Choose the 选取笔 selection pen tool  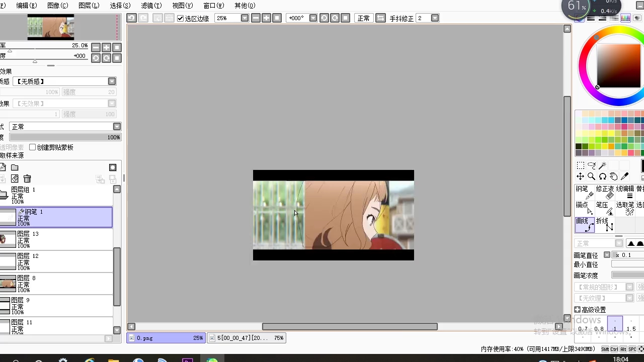(625, 208)
